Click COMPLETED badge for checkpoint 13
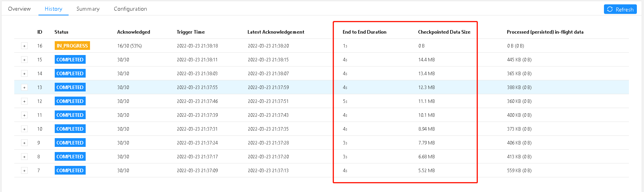Screen dimensions: 644x192 [x=70, y=87]
